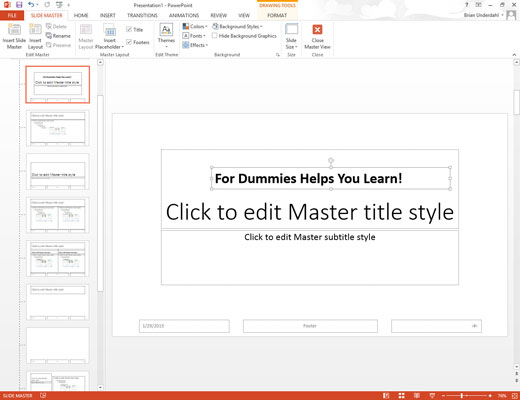The image size is (520, 400).
Task: Click the Reading View icon
Action: [x=417, y=396]
